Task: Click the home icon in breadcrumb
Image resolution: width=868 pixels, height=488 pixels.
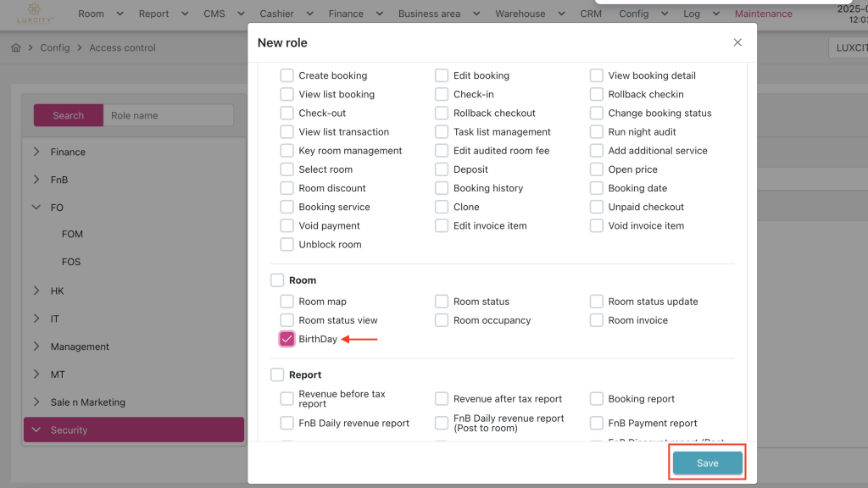Action: [15, 48]
